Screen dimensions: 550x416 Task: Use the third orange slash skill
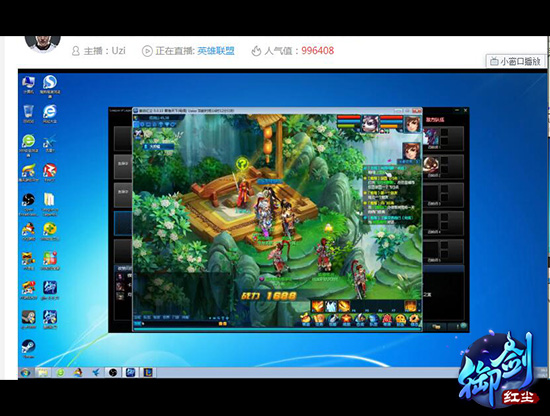pos(344,306)
